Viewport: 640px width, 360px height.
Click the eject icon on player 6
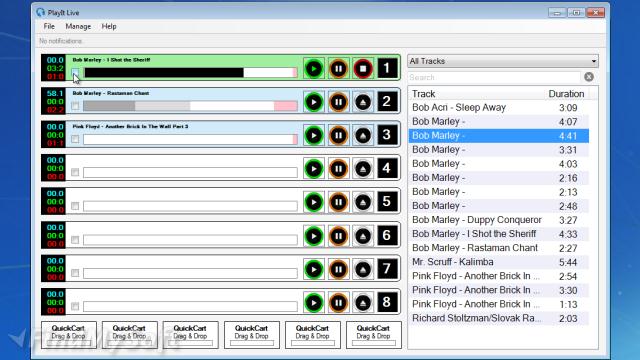pyautogui.click(x=363, y=236)
